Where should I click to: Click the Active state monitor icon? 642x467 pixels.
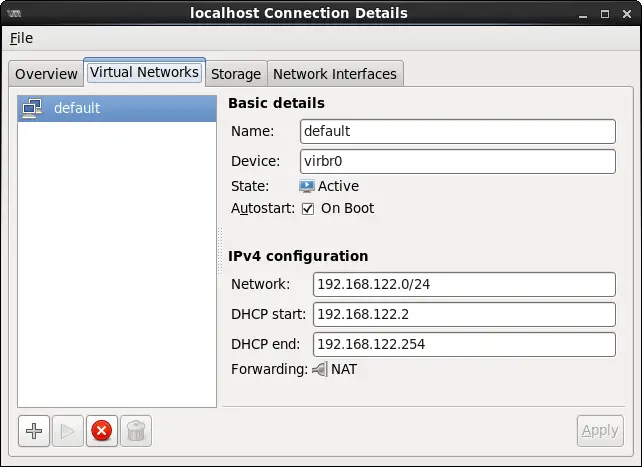307,186
